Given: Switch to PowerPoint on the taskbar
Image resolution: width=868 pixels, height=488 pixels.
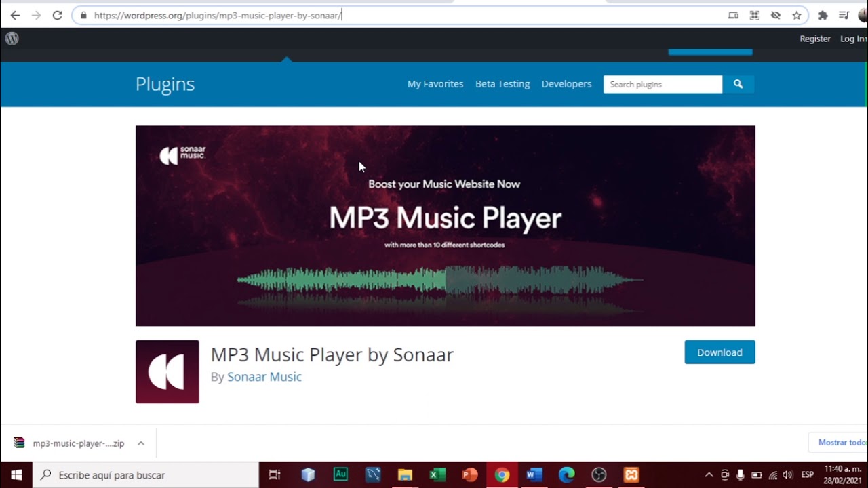Looking at the screenshot, I should tap(469, 475).
